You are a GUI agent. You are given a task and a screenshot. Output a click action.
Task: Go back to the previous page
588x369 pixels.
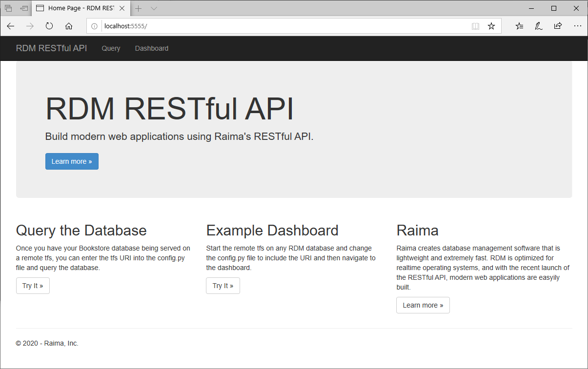11,26
